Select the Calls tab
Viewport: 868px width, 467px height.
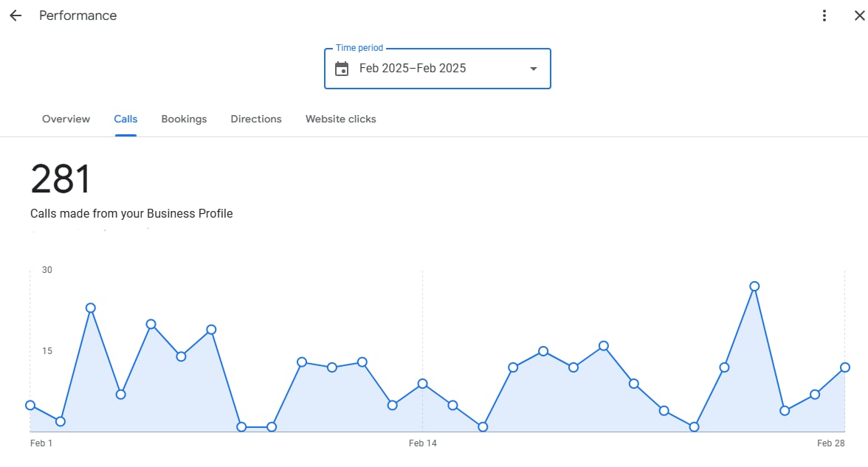click(125, 119)
